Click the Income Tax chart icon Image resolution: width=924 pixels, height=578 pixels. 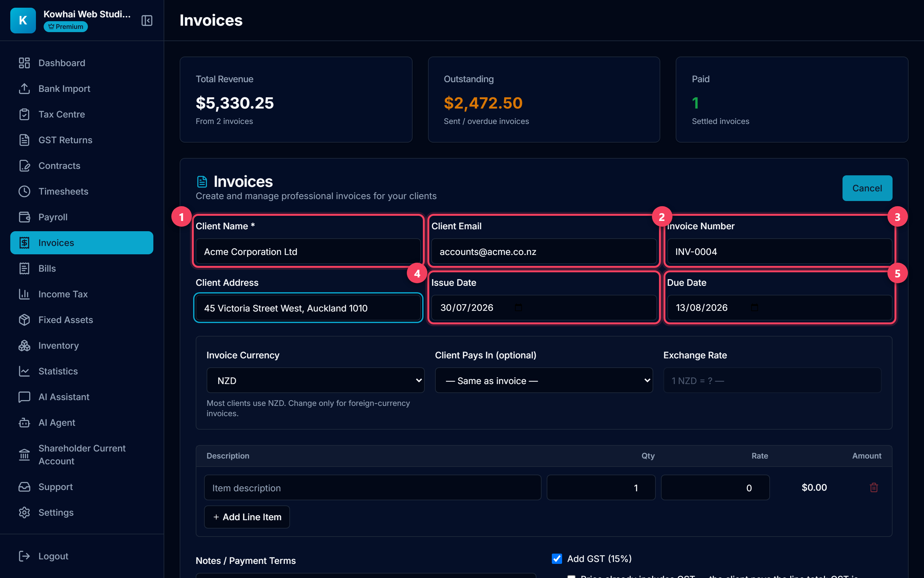pos(24,294)
